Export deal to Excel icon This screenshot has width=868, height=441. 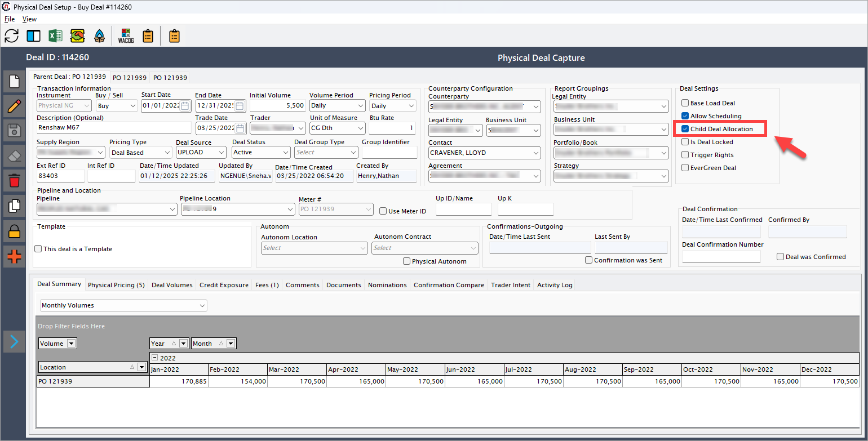pyautogui.click(x=55, y=36)
